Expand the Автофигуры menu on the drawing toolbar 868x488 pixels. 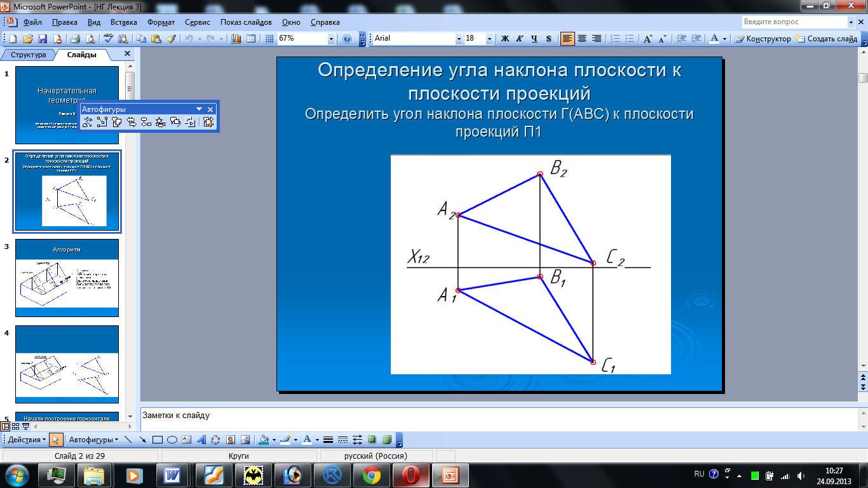coord(93,440)
